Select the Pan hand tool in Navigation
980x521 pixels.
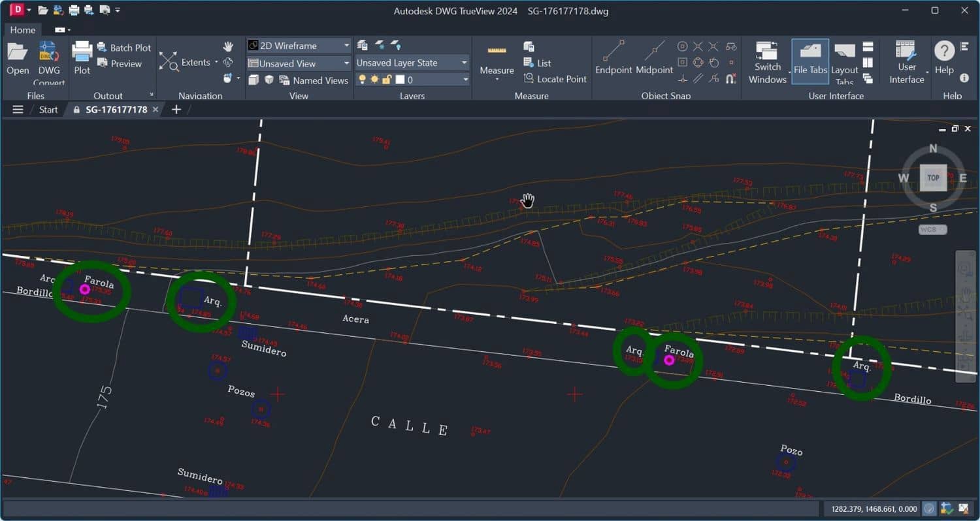coord(228,46)
